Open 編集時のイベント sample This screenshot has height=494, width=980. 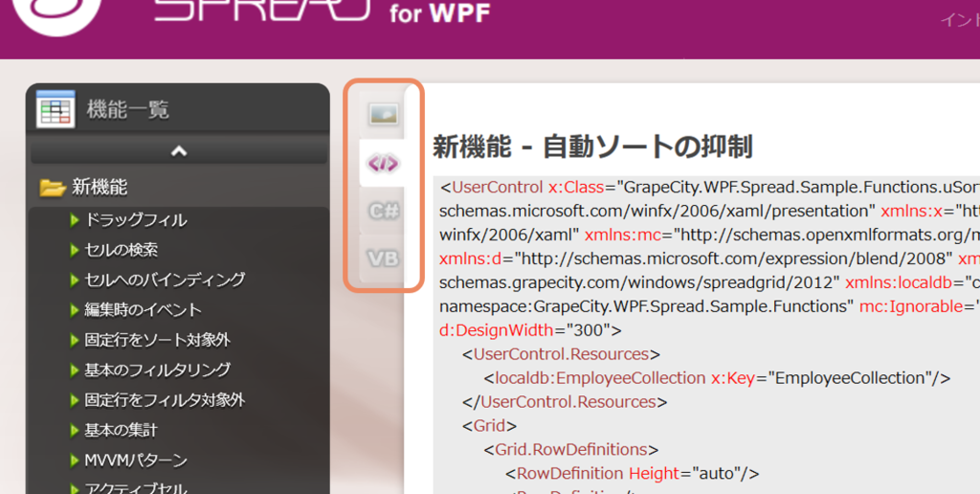coord(144,309)
